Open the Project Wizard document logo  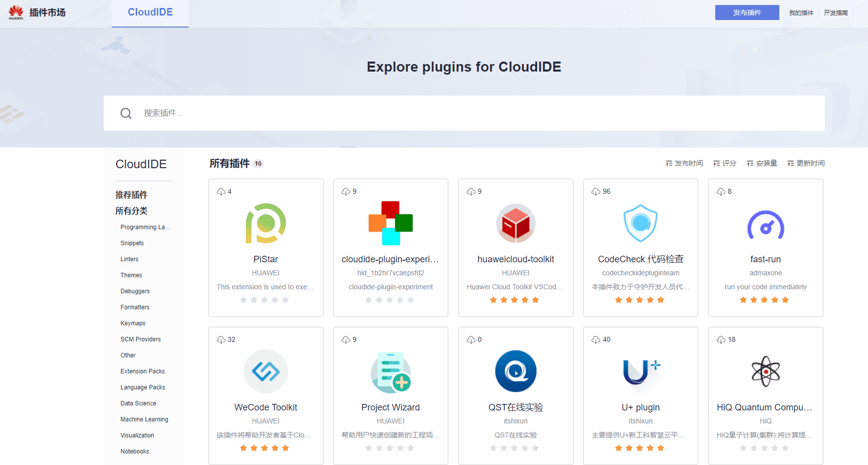click(391, 372)
